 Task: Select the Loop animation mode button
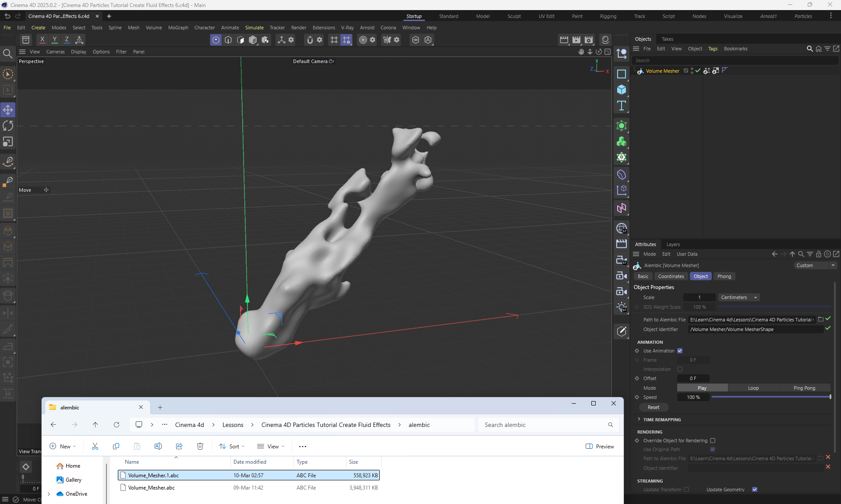753,388
